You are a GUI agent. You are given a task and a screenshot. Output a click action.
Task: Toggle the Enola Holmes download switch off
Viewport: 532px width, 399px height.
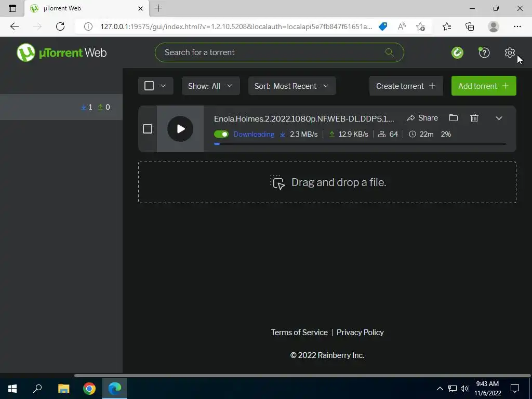[x=221, y=134]
